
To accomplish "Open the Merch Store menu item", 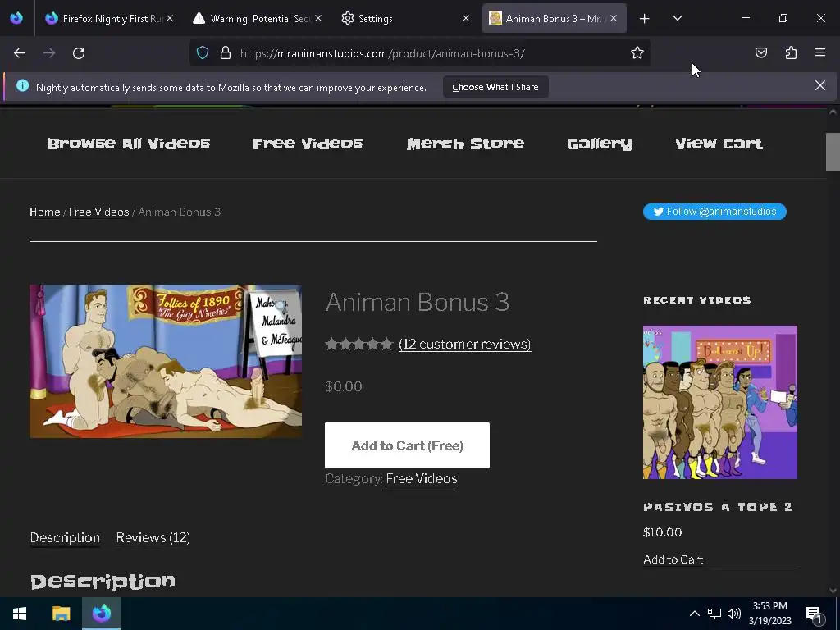I will pos(465,143).
